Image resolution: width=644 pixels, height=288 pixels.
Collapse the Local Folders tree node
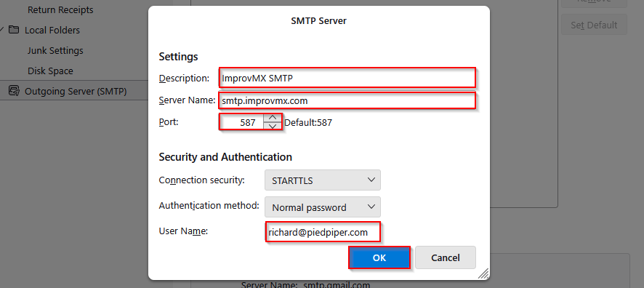(2, 30)
